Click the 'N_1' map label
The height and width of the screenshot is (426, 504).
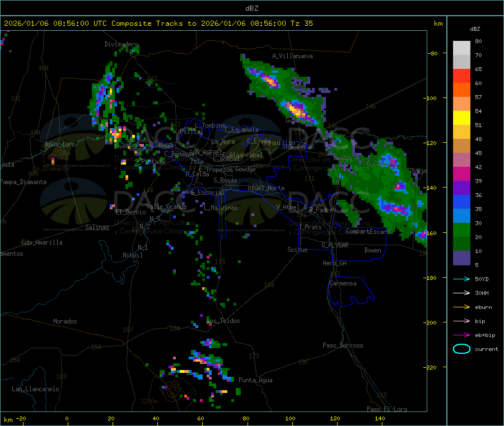[x=143, y=247]
